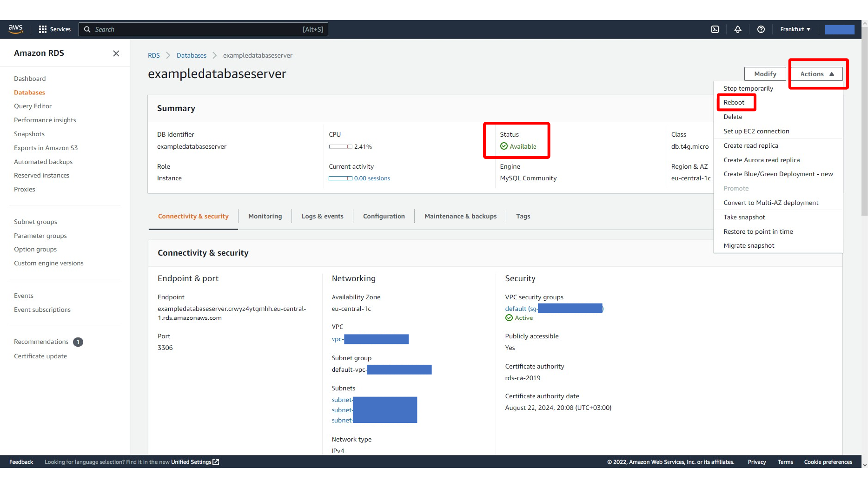
Task: Click the vertical page scrollbar
Action: tap(864, 121)
